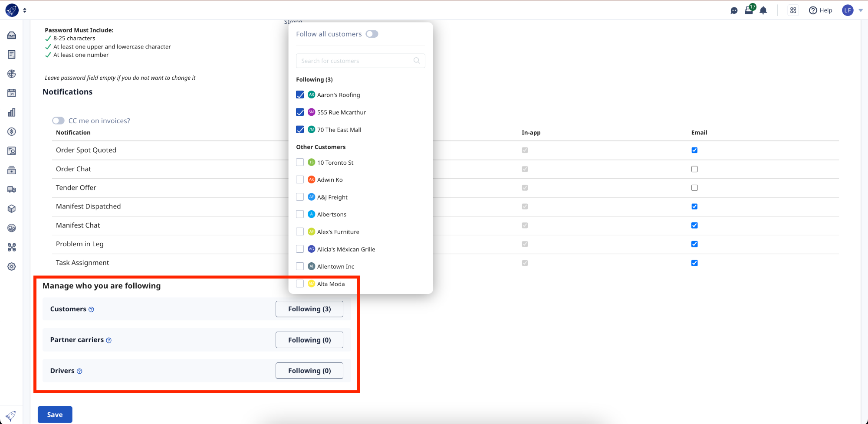
Task: Open the card stack sidebar icon
Action: [x=12, y=170]
